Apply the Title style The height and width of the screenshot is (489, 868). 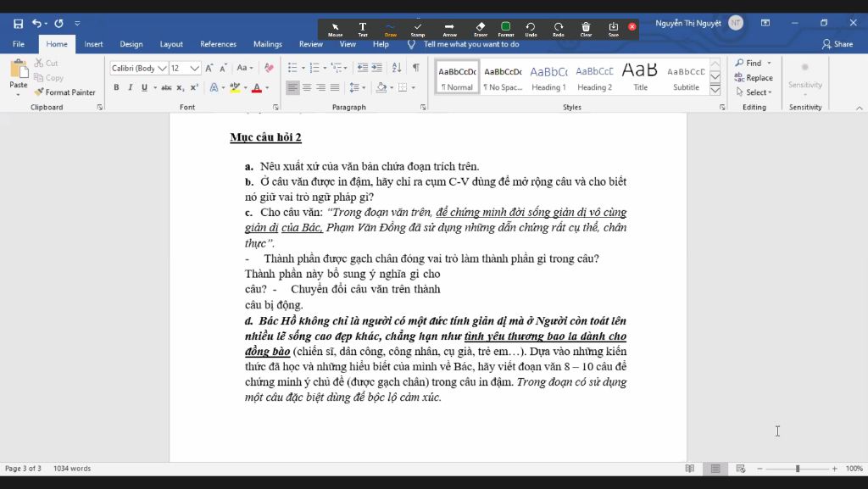640,77
